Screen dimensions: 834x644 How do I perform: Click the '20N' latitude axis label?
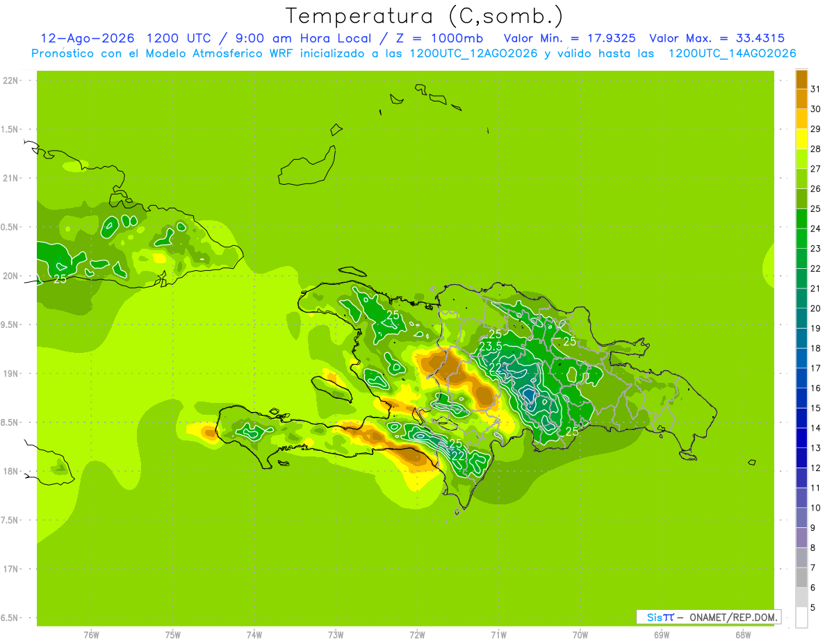click(x=10, y=276)
